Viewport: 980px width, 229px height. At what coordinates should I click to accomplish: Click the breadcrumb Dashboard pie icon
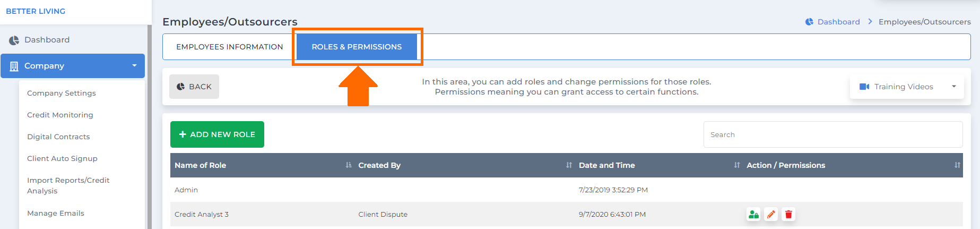(x=809, y=22)
